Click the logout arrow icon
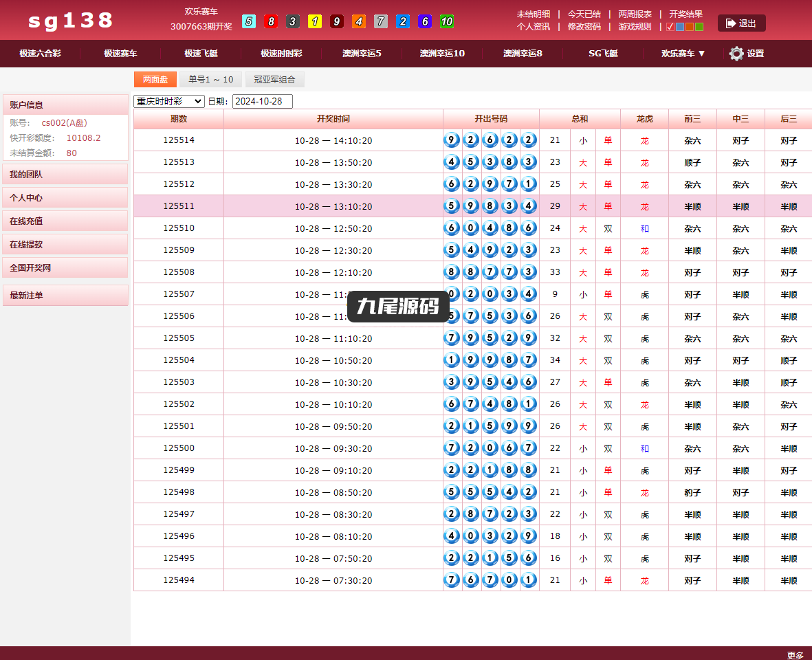This screenshot has width=812, height=660. point(731,23)
